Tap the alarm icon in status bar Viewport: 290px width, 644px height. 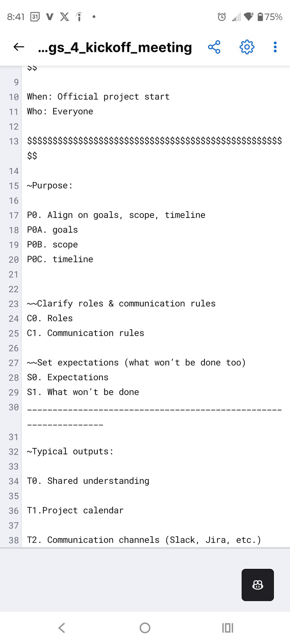click(x=222, y=17)
